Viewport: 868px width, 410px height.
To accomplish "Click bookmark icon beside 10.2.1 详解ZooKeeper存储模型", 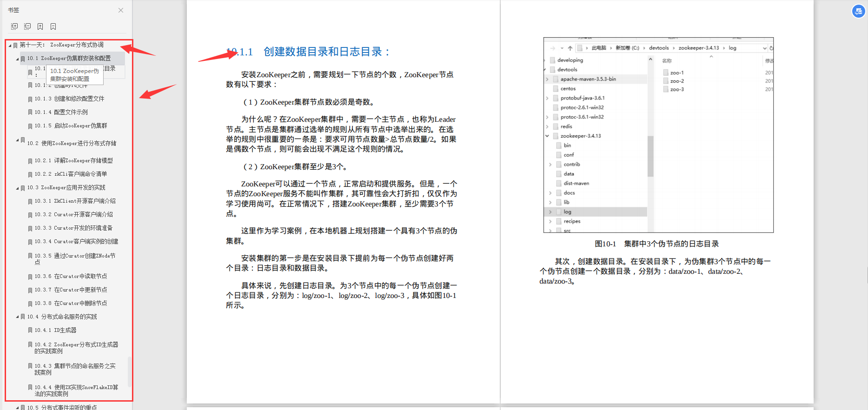I will click(30, 161).
